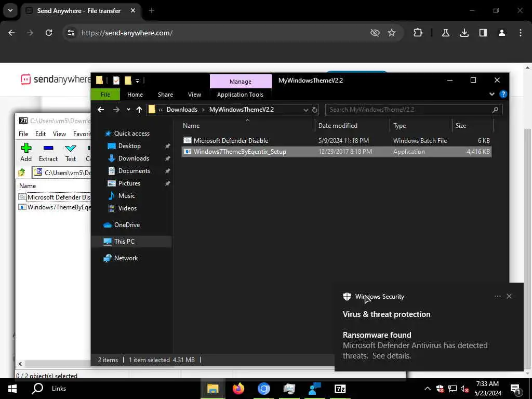Open the browser profile icon
Screen dimensions: 532x399
click(x=502, y=33)
